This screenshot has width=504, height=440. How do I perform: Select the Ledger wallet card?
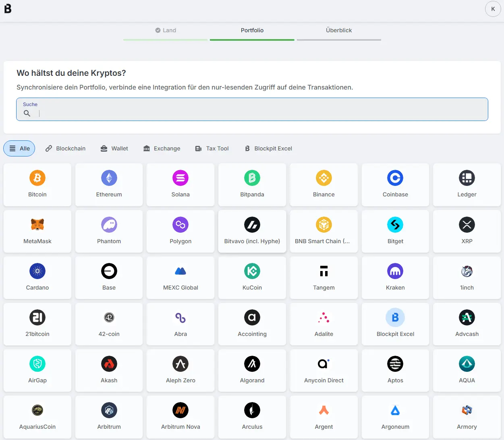coord(467,185)
